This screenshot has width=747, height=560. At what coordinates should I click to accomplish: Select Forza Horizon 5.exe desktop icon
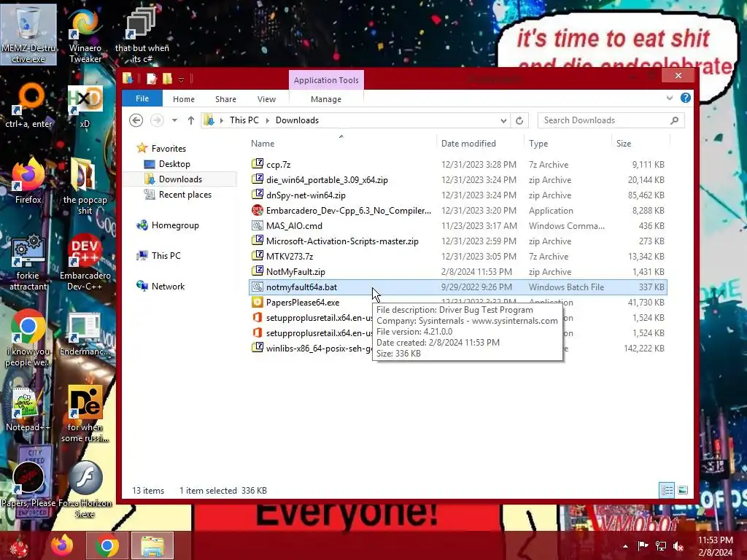click(85, 489)
